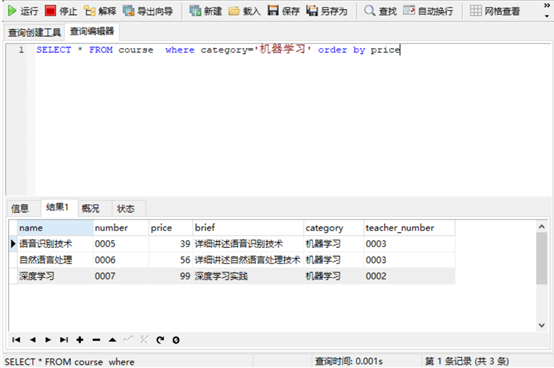The image size is (554, 368).
Task: Go to previous record arrow
Action: 33,340
